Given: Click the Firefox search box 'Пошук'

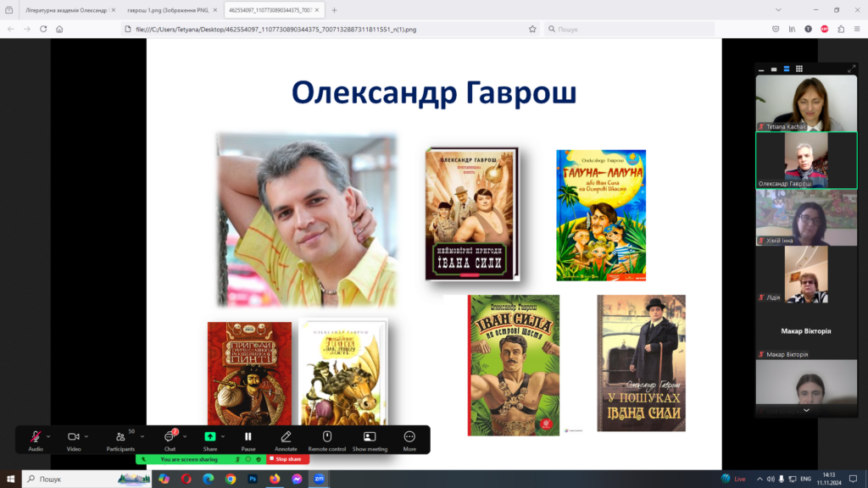Looking at the screenshot, I should [627, 29].
